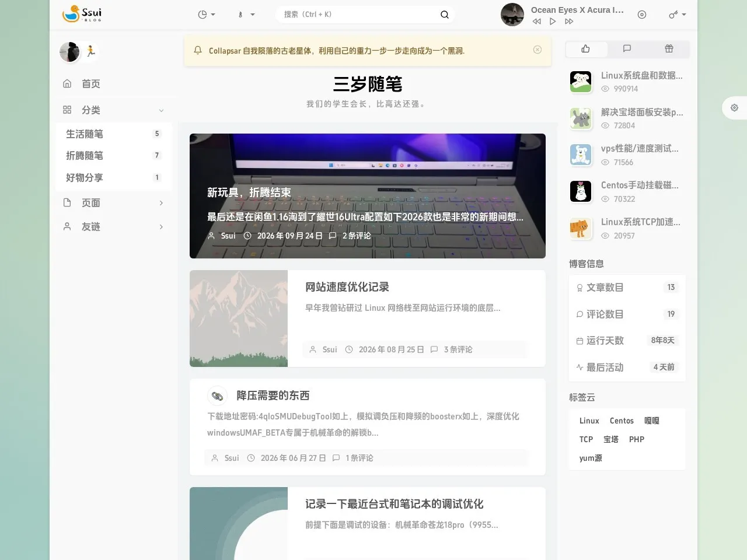Click the music album cover thumbnail
The height and width of the screenshot is (560, 747).
[x=512, y=15]
